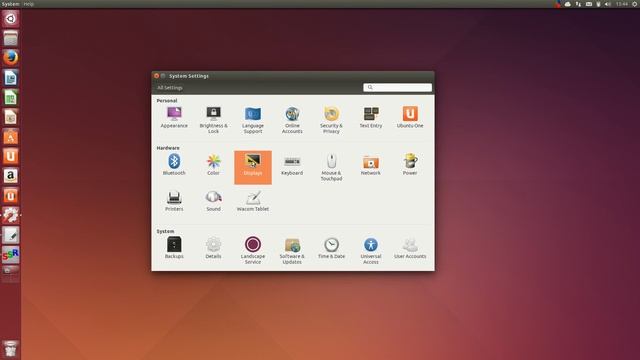Launch Files manager from launcher

click(11, 38)
